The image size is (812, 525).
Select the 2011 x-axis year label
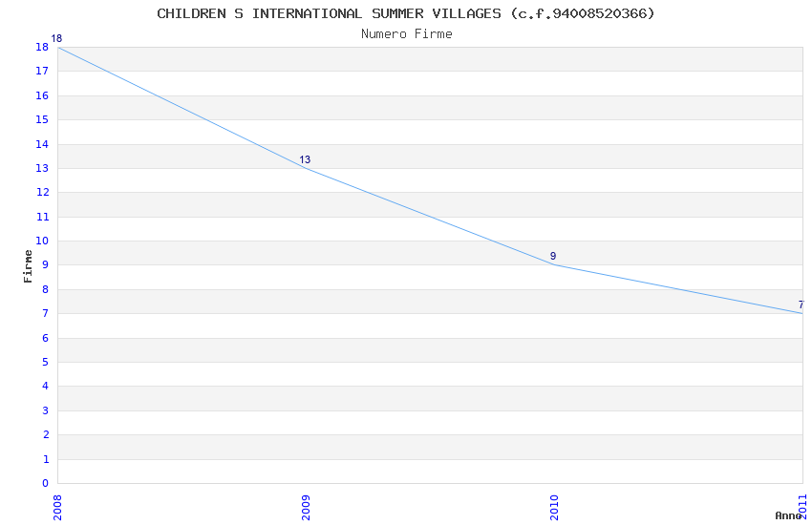(x=802, y=508)
